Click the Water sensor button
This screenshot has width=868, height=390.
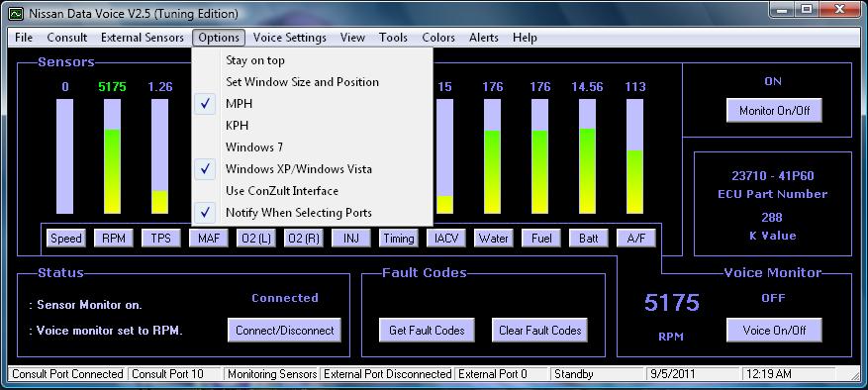494,239
